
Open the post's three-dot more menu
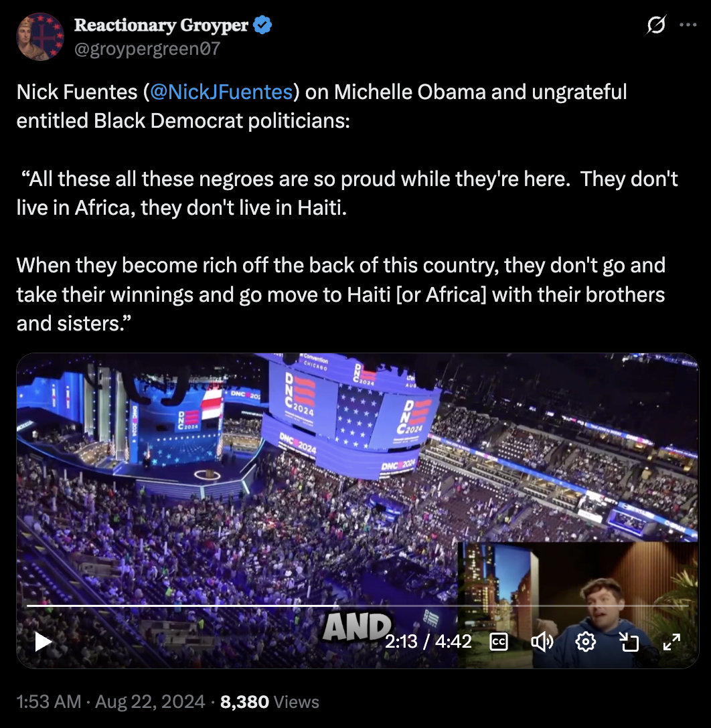tap(688, 25)
